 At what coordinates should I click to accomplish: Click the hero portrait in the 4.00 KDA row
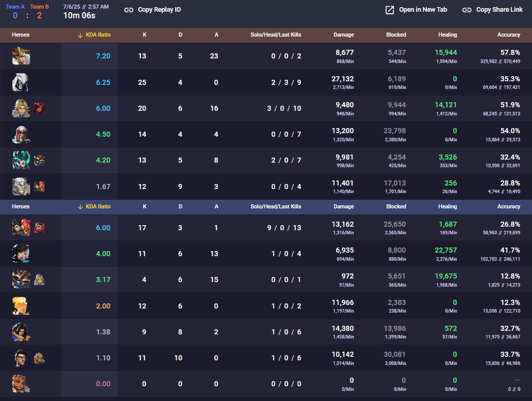(x=21, y=254)
